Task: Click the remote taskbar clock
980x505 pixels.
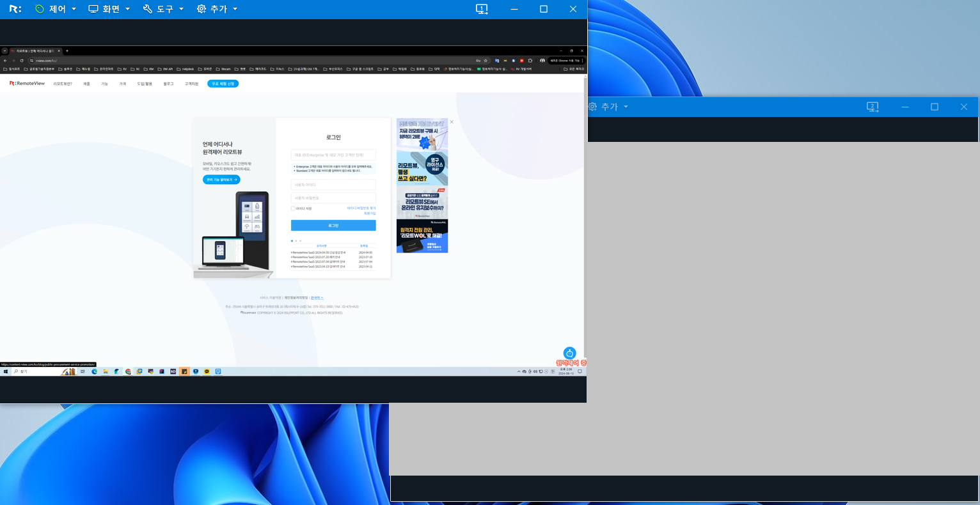Action: [565, 371]
